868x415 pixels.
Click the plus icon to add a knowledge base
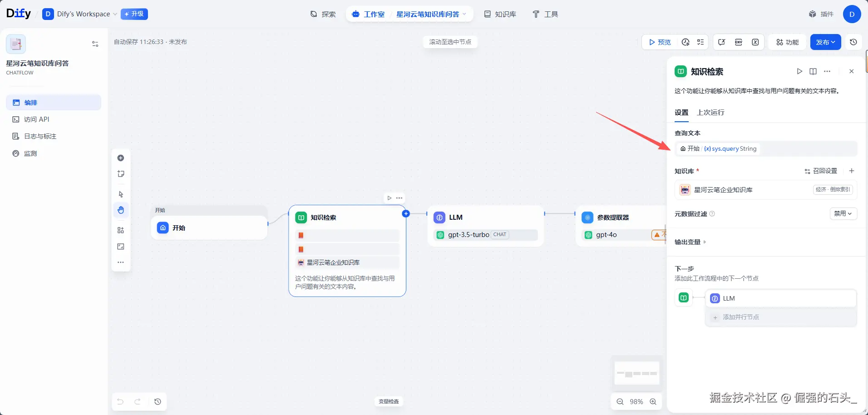852,171
